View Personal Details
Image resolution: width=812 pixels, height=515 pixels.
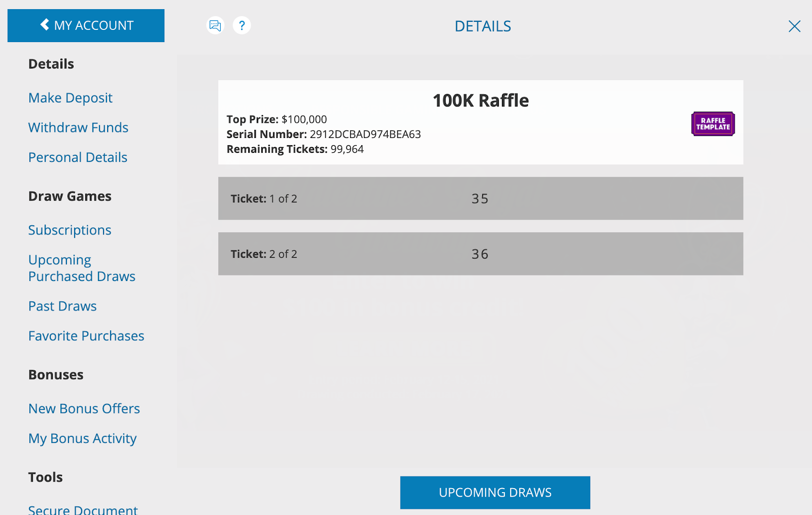coord(77,157)
